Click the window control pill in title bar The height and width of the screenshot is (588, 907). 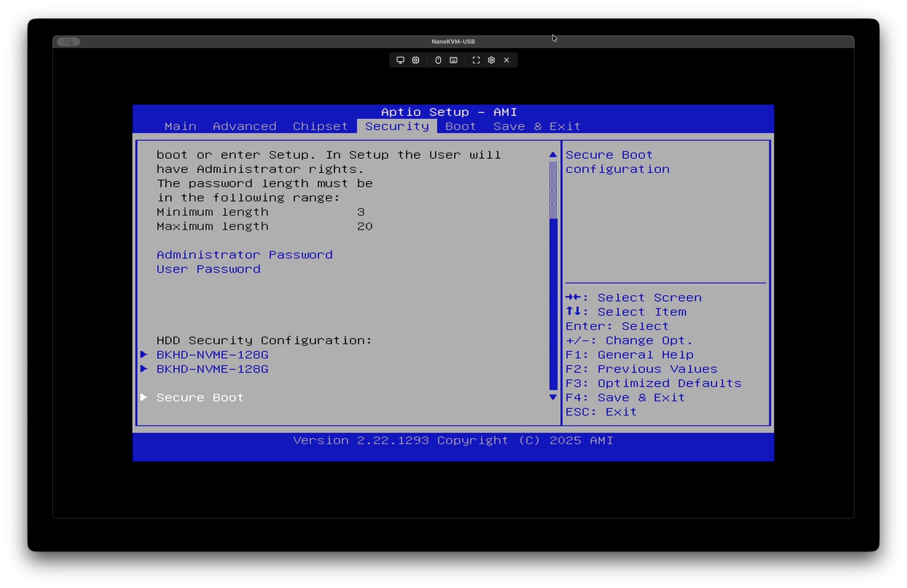pos(69,42)
